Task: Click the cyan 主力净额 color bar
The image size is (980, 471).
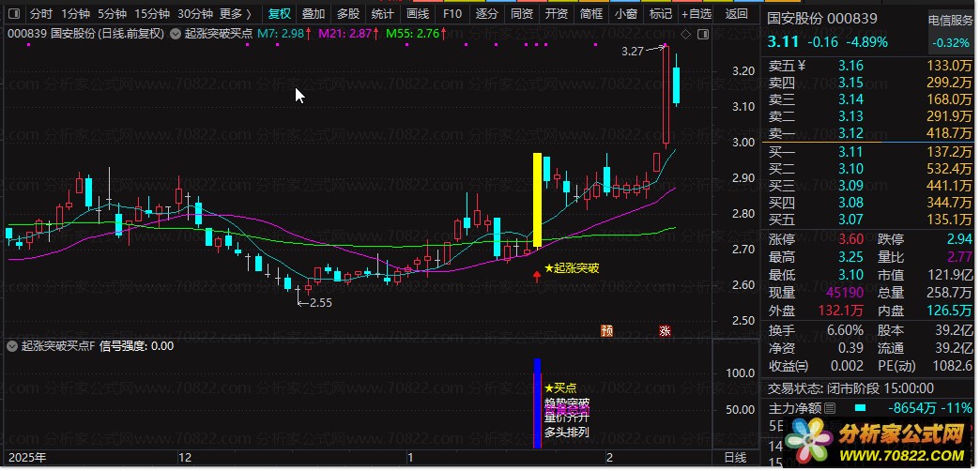Action: click(x=860, y=408)
